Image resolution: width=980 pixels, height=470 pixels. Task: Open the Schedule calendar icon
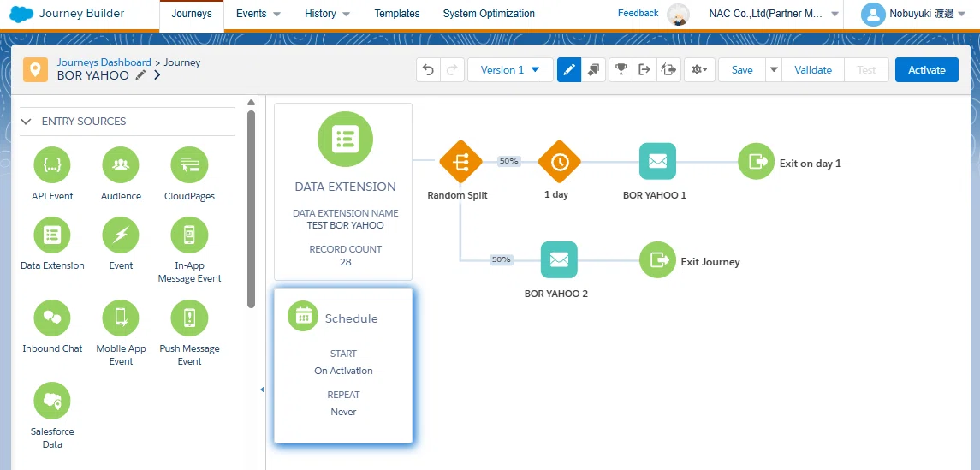click(x=303, y=316)
